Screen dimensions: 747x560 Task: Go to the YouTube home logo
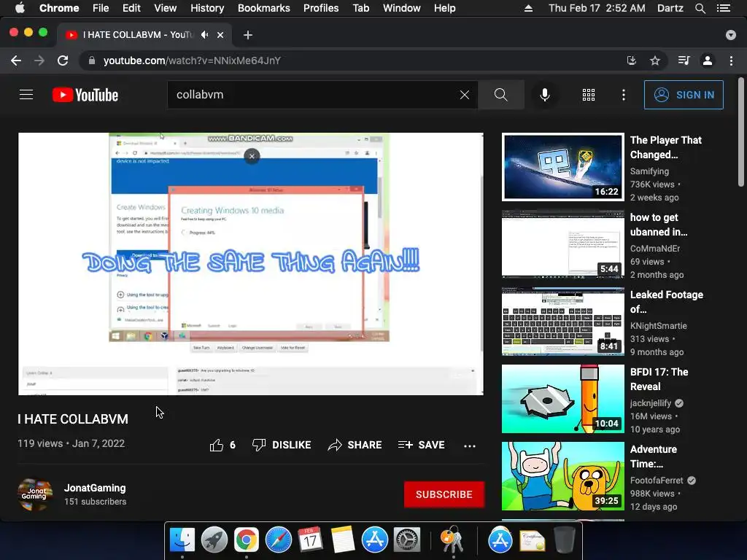coord(85,95)
